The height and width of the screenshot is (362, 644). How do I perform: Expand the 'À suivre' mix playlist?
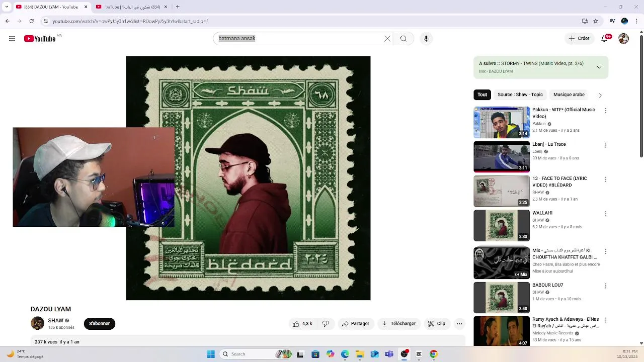599,67
